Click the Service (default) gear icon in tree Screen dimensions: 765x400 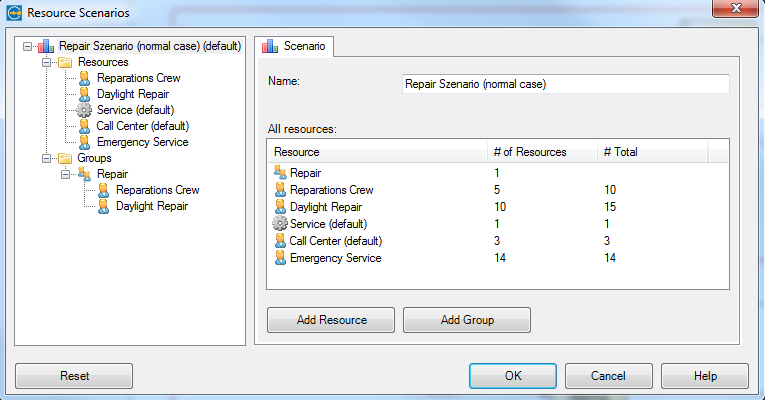click(84, 110)
